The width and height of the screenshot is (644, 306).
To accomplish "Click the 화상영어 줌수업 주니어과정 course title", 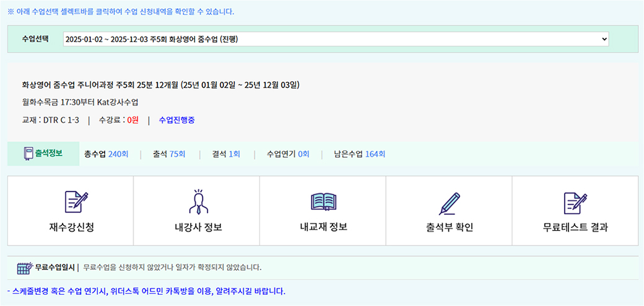I will 160,85.
